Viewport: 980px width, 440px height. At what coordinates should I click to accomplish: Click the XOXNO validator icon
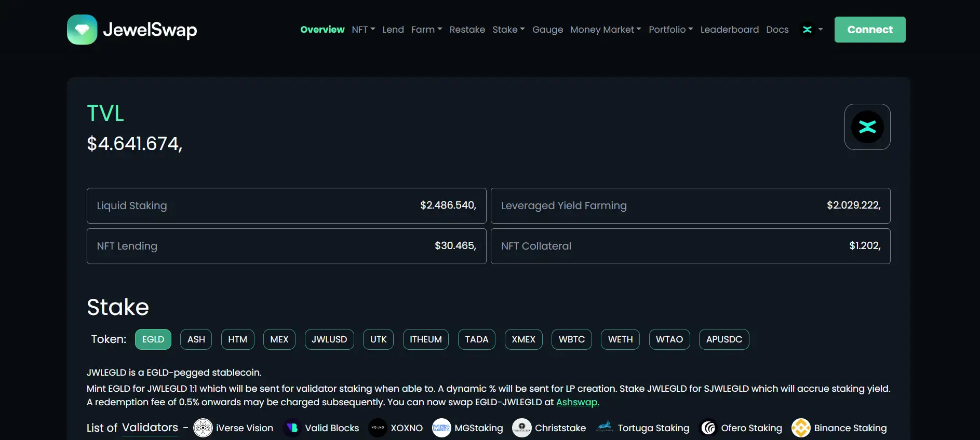(x=378, y=428)
